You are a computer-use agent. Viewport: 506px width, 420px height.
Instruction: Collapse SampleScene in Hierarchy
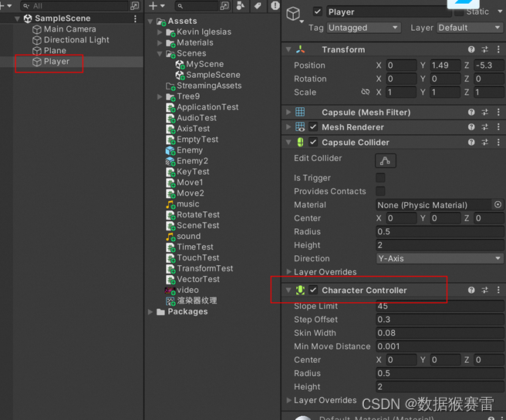point(18,18)
